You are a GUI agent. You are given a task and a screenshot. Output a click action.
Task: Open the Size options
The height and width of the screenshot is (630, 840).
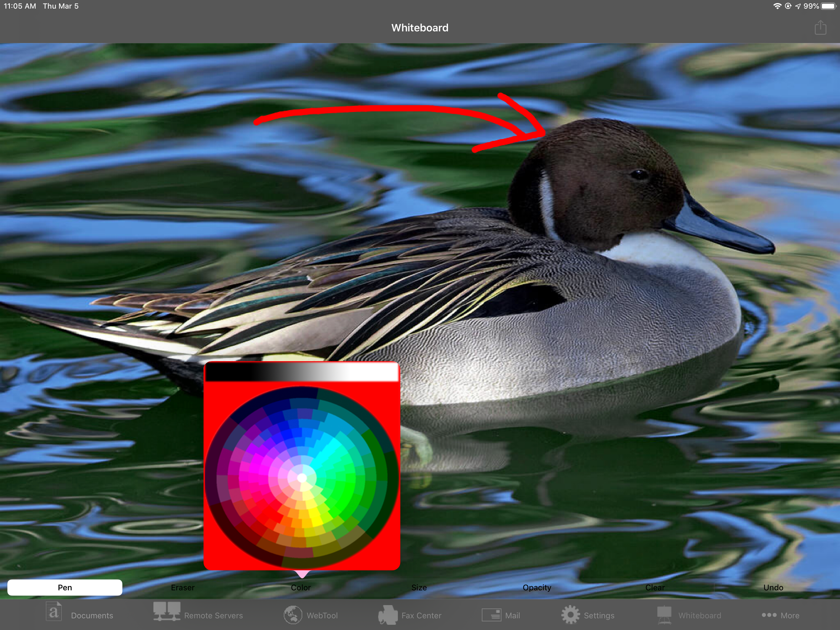(x=419, y=588)
